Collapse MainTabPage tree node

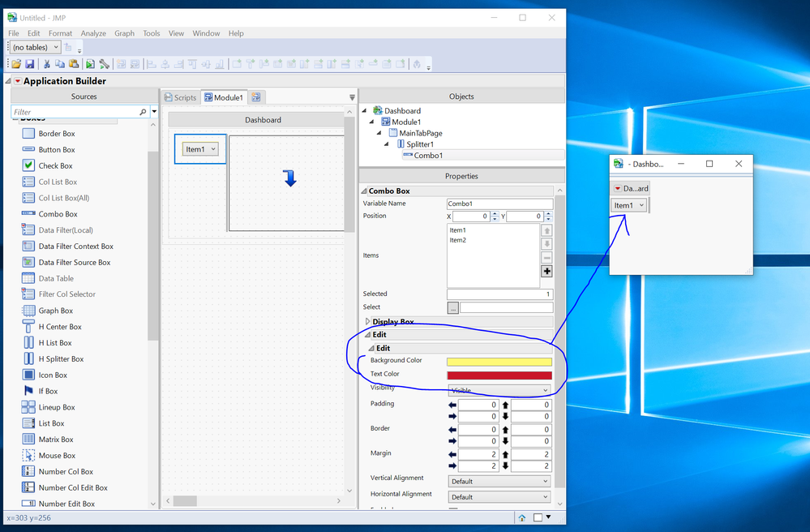(x=379, y=133)
